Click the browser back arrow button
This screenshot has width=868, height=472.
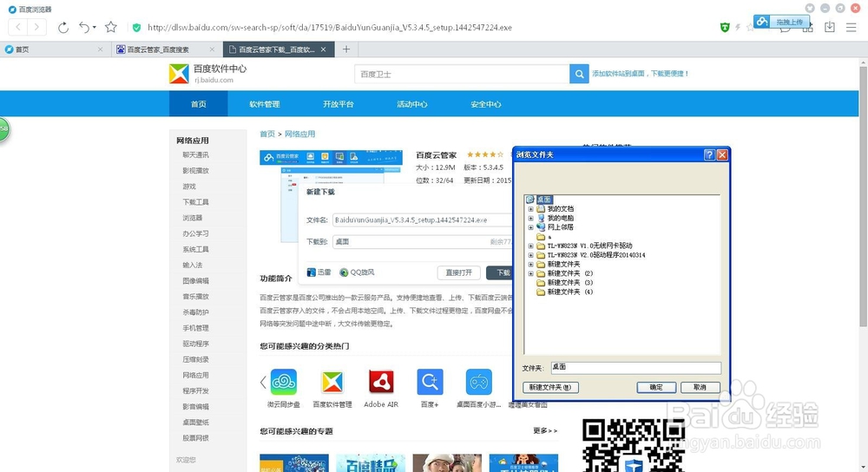pyautogui.click(x=18, y=27)
